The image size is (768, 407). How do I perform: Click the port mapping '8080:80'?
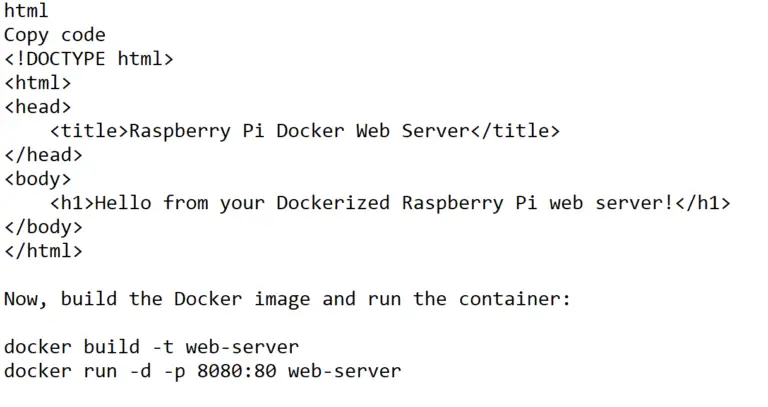click(x=237, y=371)
